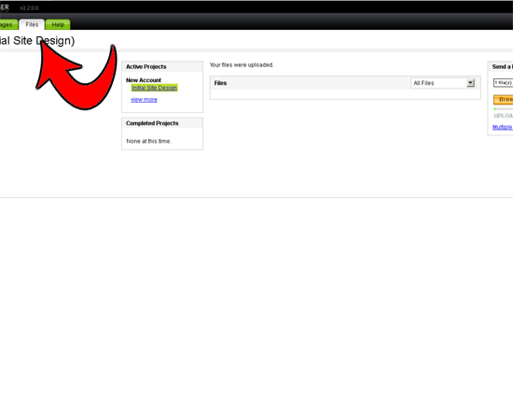Click the Completed Projects panel header
Viewport: 513px width, 420px height.
click(x=162, y=123)
